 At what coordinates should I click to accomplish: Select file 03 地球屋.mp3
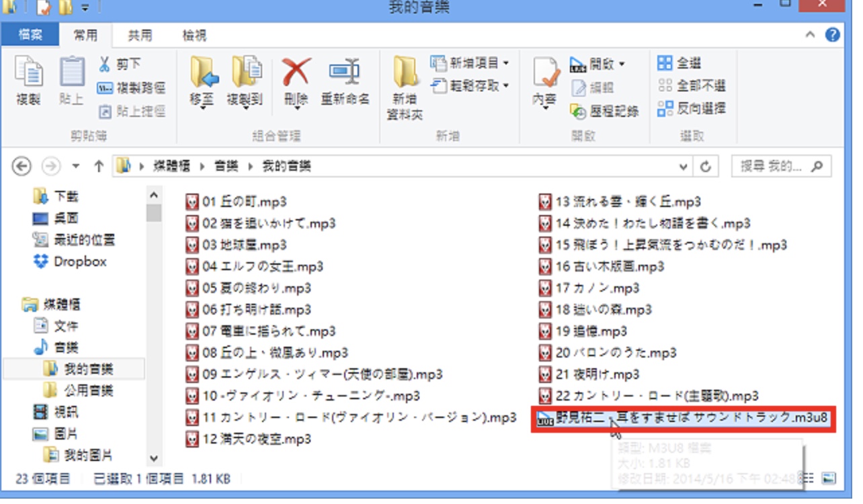(x=236, y=245)
